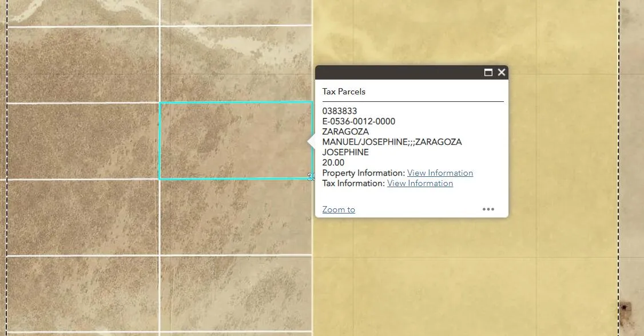Screen dimensions: 644x336
Task: Select the parcel directly west of highlighted parcel
Action: 83,141
